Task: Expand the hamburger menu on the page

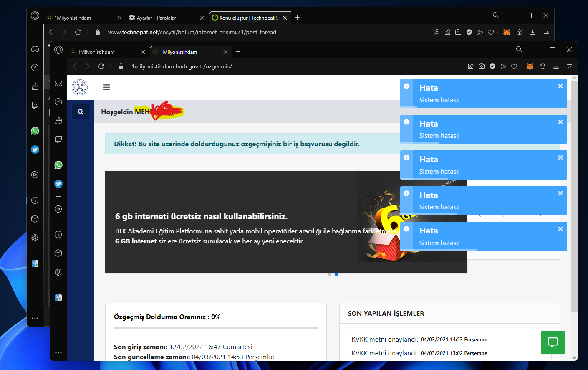Action: [106, 87]
